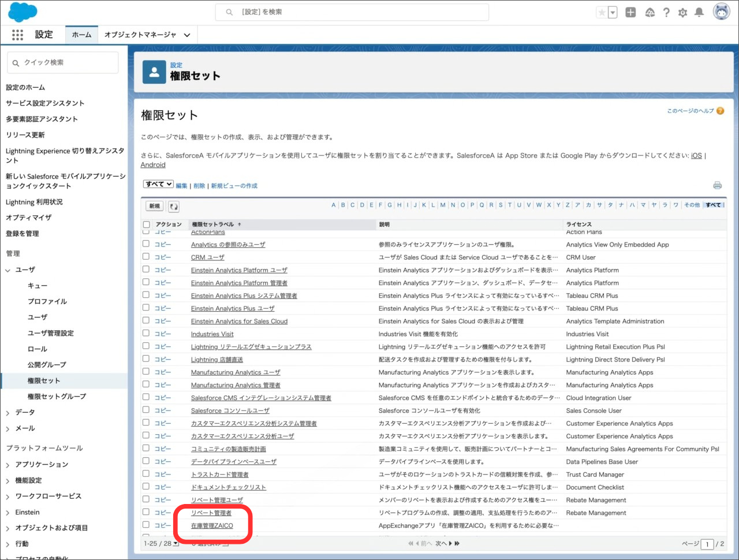Viewport: 739px width, 560px height.
Task: Filter the list by その他
Action: (x=692, y=205)
